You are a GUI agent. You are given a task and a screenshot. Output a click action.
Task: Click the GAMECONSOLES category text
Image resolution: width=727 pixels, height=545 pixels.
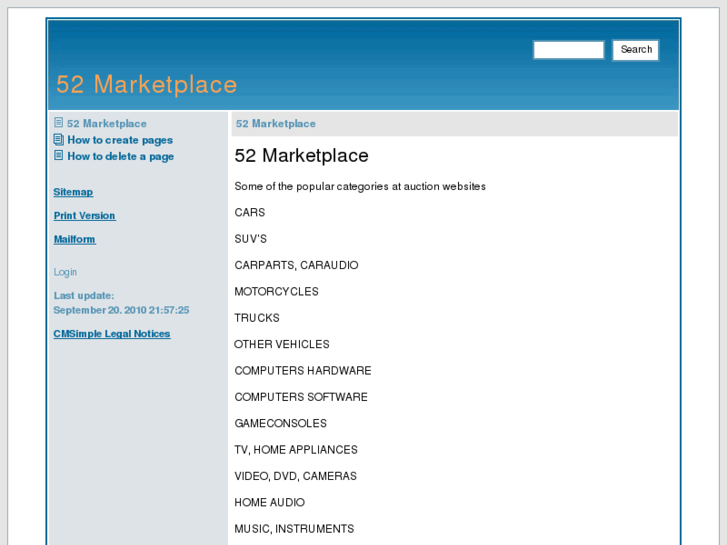[281, 423]
